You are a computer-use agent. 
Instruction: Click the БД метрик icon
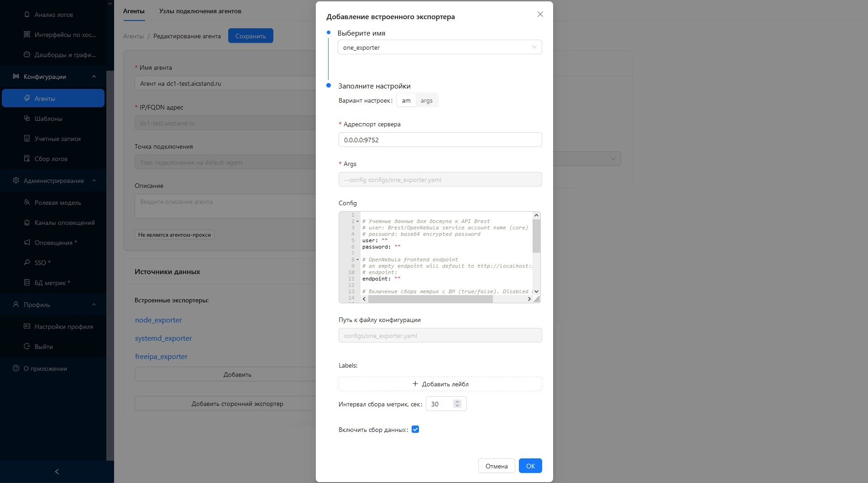click(x=27, y=283)
